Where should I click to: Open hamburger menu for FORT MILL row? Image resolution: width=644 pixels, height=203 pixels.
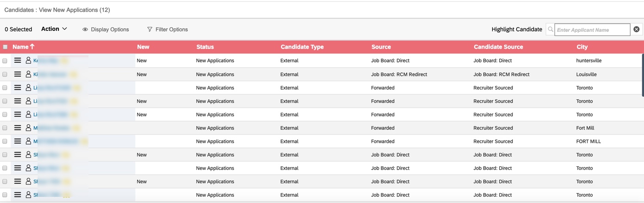coord(18,141)
